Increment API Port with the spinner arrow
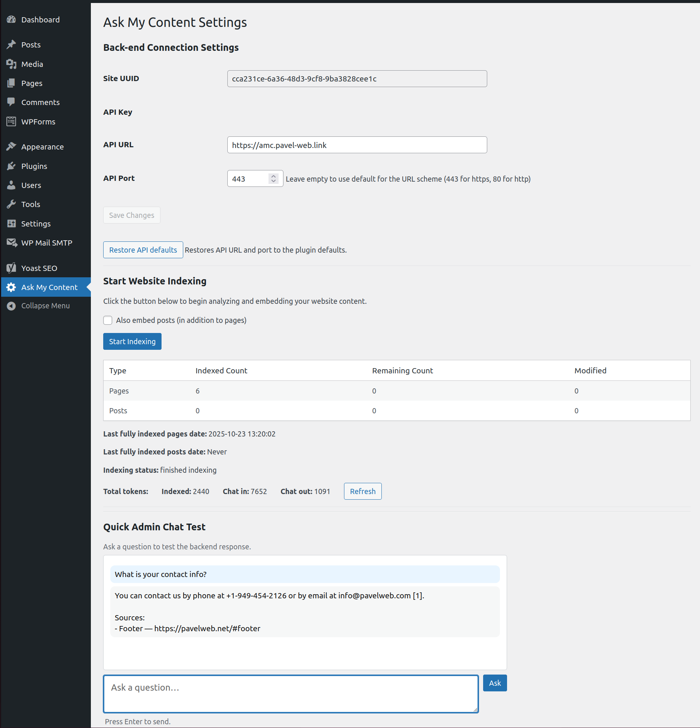This screenshot has height=728, width=700. click(x=273, y=176)
